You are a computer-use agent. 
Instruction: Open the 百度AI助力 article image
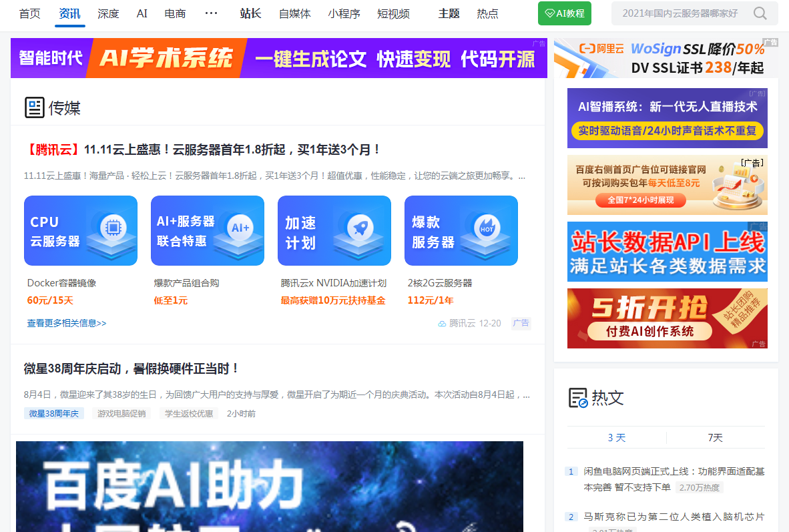270,486
